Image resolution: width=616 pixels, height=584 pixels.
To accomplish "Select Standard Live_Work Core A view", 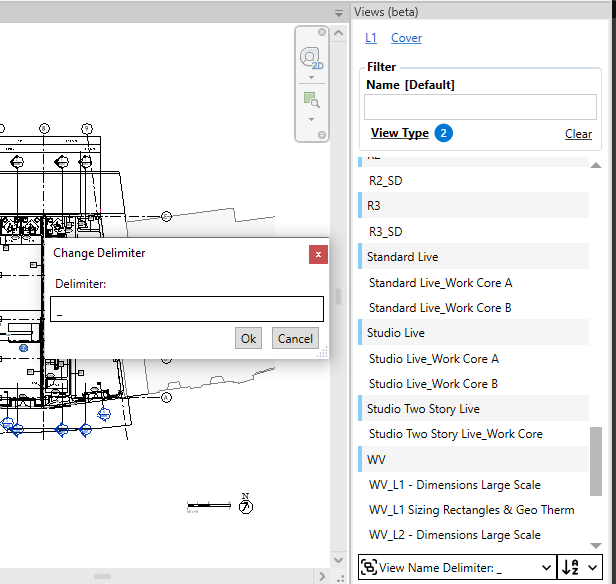I will [440, 283].
